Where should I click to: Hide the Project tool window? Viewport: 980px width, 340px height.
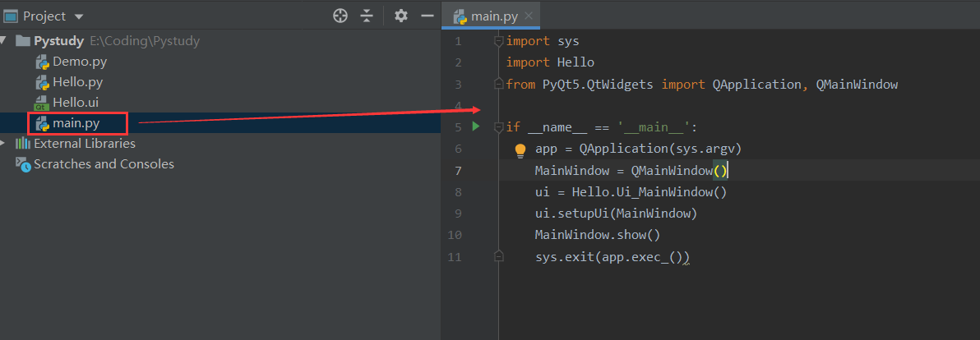[427, 16]
